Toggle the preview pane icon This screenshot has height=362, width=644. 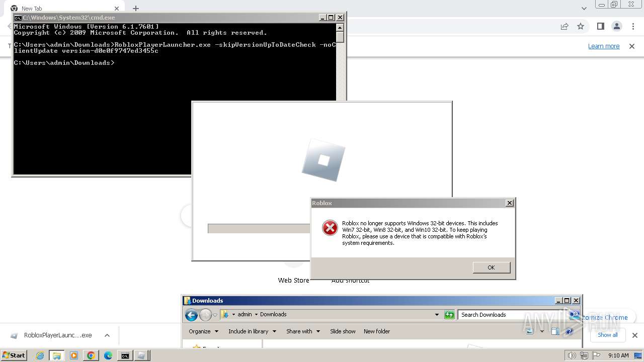click(x=555, y=331)
